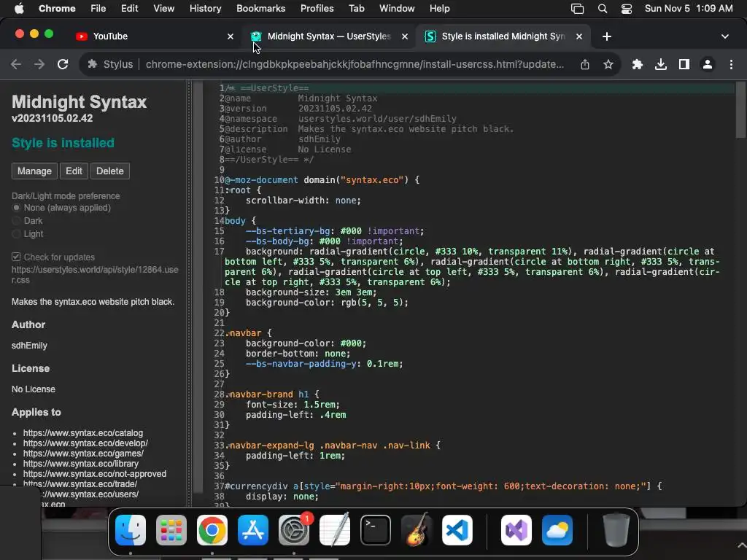Open Launchpad from the Dock
Screen dimensions: 747x560
point(171,530)
